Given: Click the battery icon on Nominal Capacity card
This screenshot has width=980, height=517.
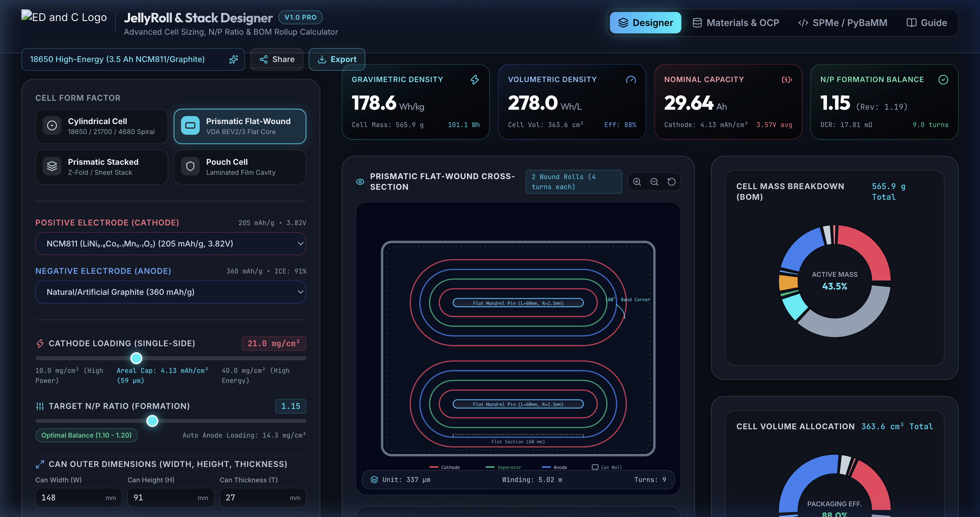Looking at the screenshot, I should click(787, 80).
